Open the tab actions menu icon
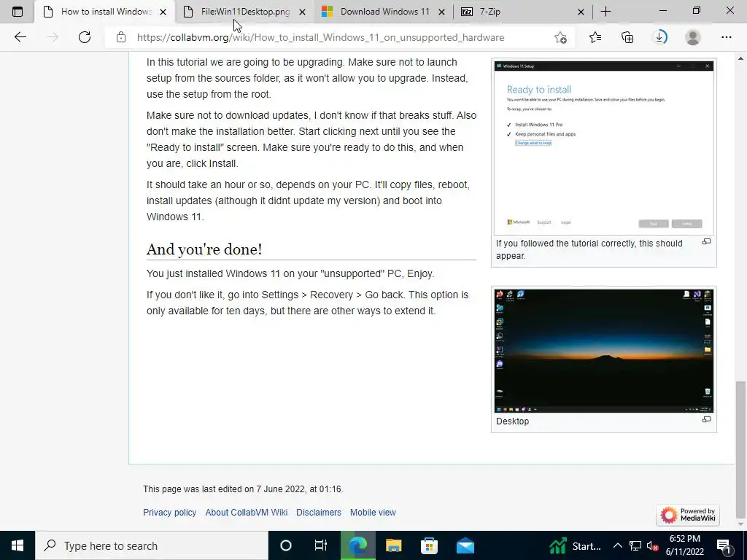This screenshot has height=560, width=747. (18, 12)
